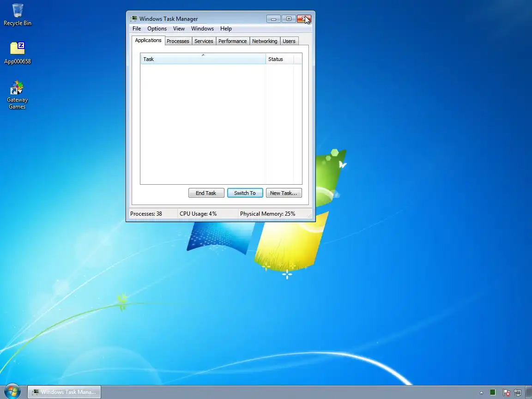The height and width of the screenshot is (399, 532).
Task: Switch to the Users tab
Action: tap(289, 41)
